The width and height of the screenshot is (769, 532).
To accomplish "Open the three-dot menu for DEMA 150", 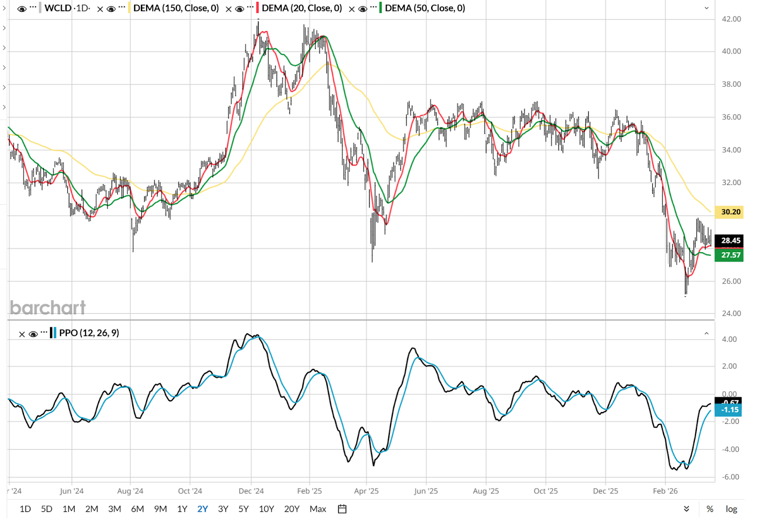I will click(122, 8).
